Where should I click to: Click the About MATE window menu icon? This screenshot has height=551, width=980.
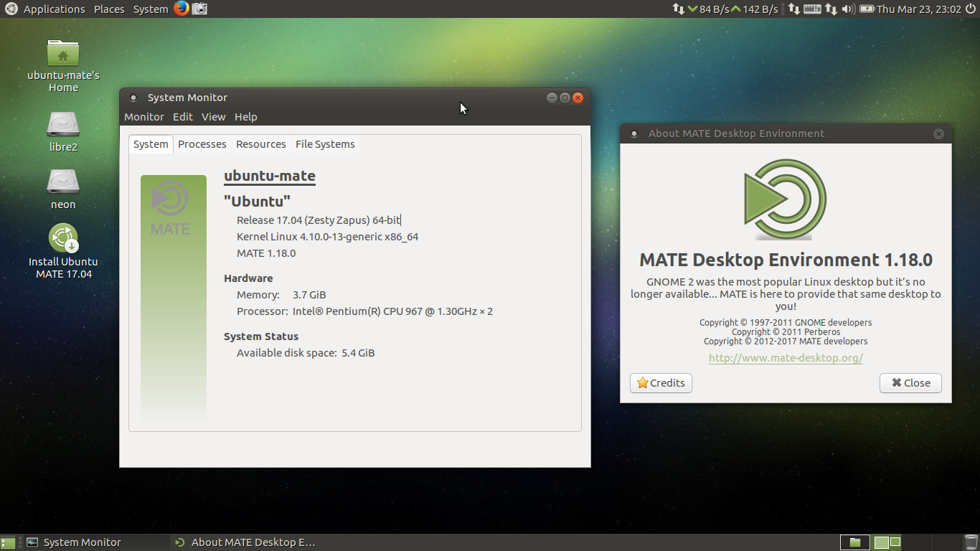[633, 133]
